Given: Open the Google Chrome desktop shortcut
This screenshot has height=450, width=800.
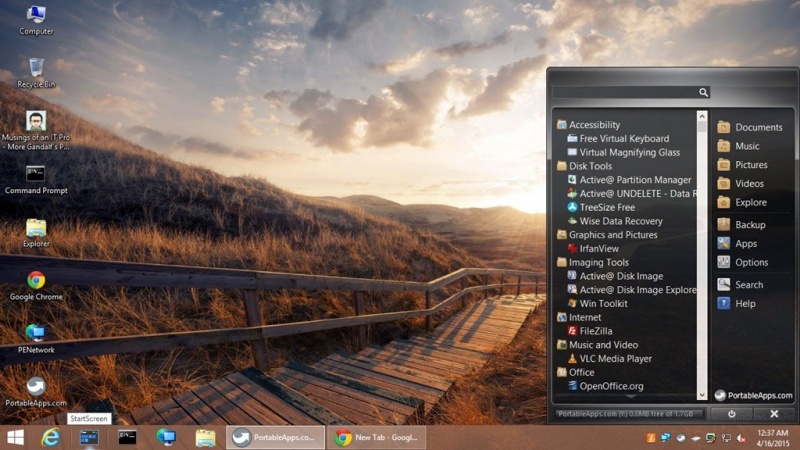Looking at the screenshot, I should pyautogui.click(x=36, y=283).
